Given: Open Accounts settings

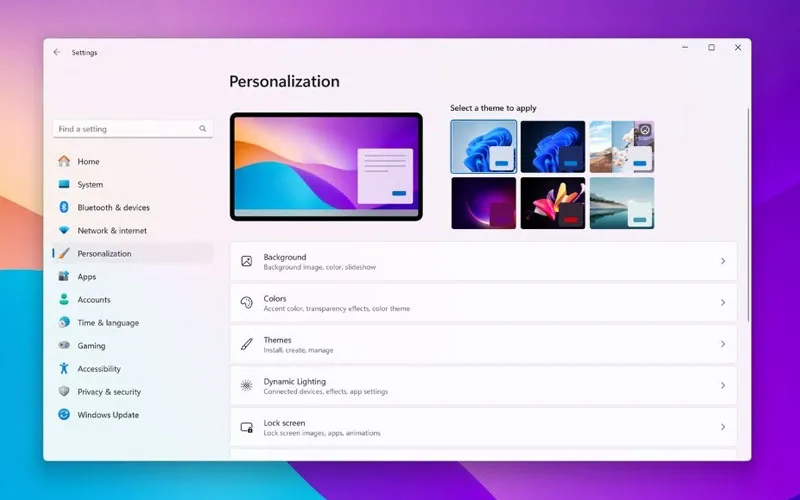Looking at the screenshot, I should click(x=133, y=299).
